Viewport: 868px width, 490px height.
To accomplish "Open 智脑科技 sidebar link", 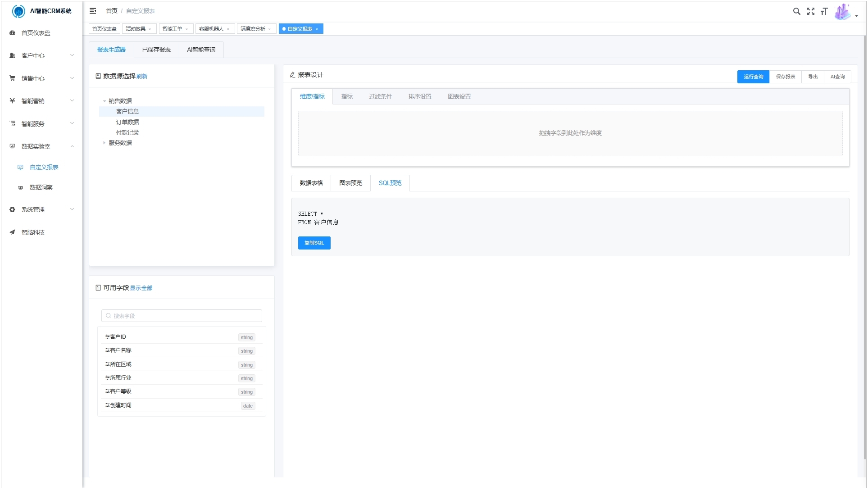I will point(33,232).
